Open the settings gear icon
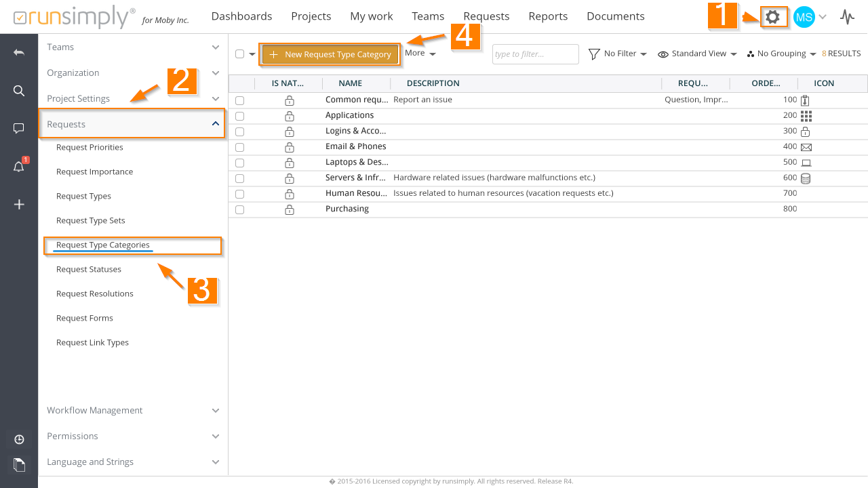The image size is (868, 488). pyautogui.click(x=772, y=17)
